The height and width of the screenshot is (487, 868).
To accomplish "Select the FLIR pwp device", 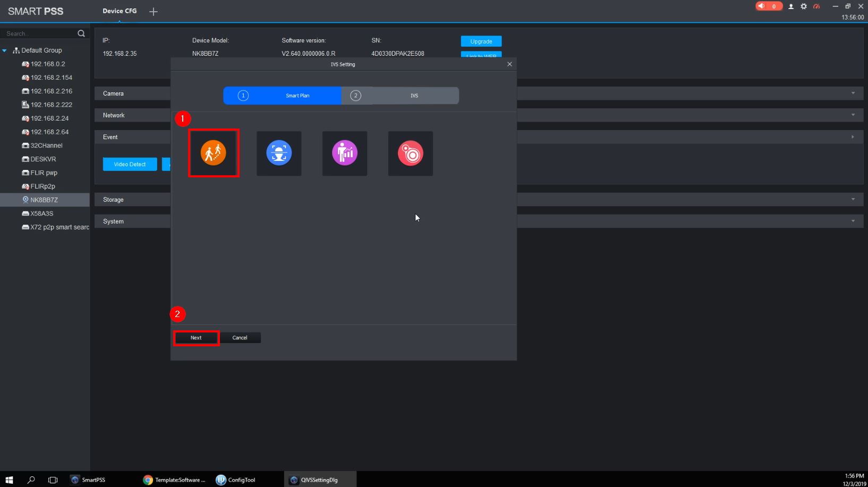I will (x=45, y=173).
